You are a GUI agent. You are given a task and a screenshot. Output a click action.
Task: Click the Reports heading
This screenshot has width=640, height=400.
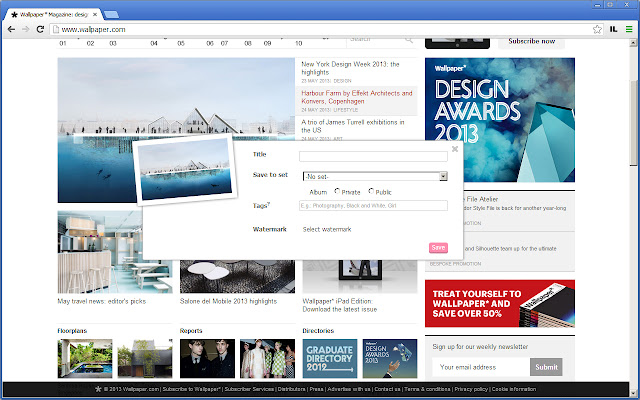click(191, 331)
